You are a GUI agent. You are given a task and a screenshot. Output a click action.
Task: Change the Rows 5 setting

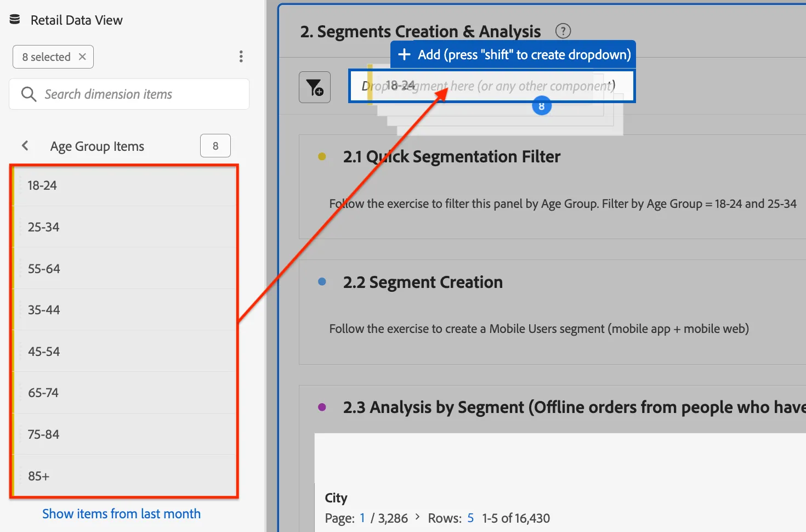pyautogui.click(x=470, y=518)
